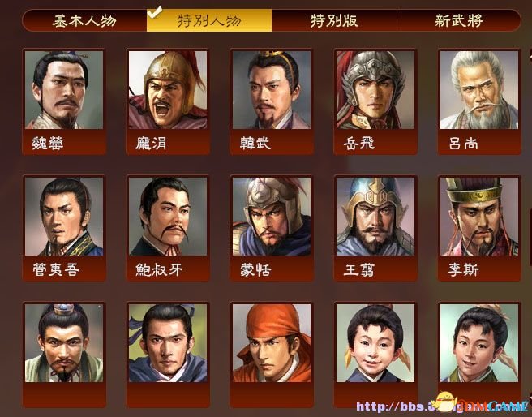Toggle the checkmark on the 特別人物 tab

[x=155, y=13]
